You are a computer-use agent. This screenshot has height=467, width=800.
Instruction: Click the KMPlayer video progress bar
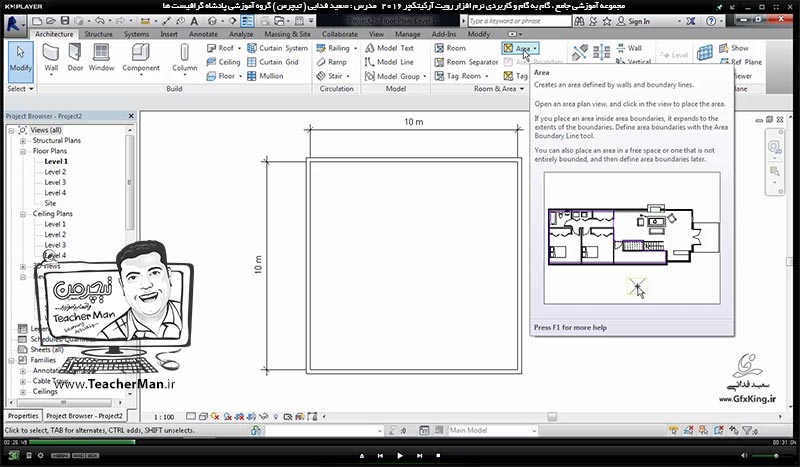point(400,442)
